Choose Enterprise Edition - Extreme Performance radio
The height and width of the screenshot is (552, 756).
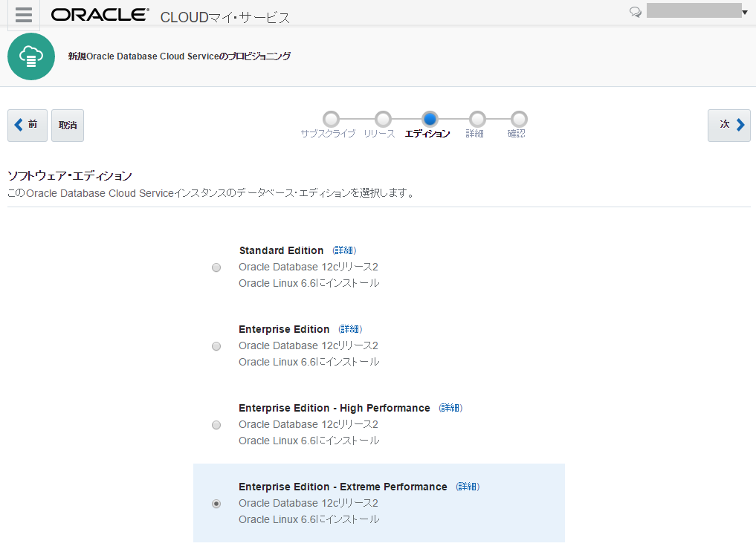(x=216, y=504)
